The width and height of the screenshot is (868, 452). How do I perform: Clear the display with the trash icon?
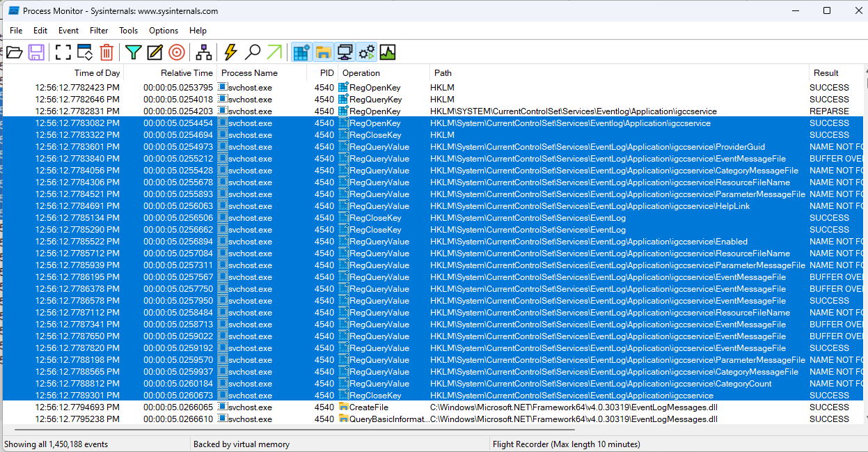coord(106,52)
